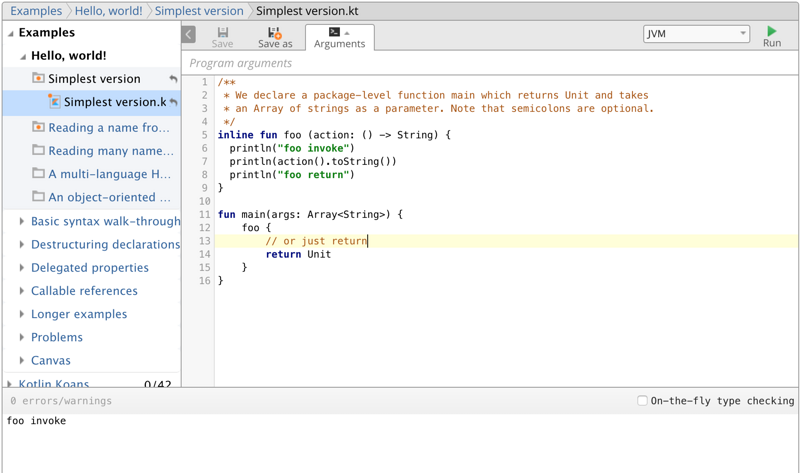The image size is (800, 473).
Task: Click folder icon of An object-oriented Hello
Action: (x=38, y=196)
